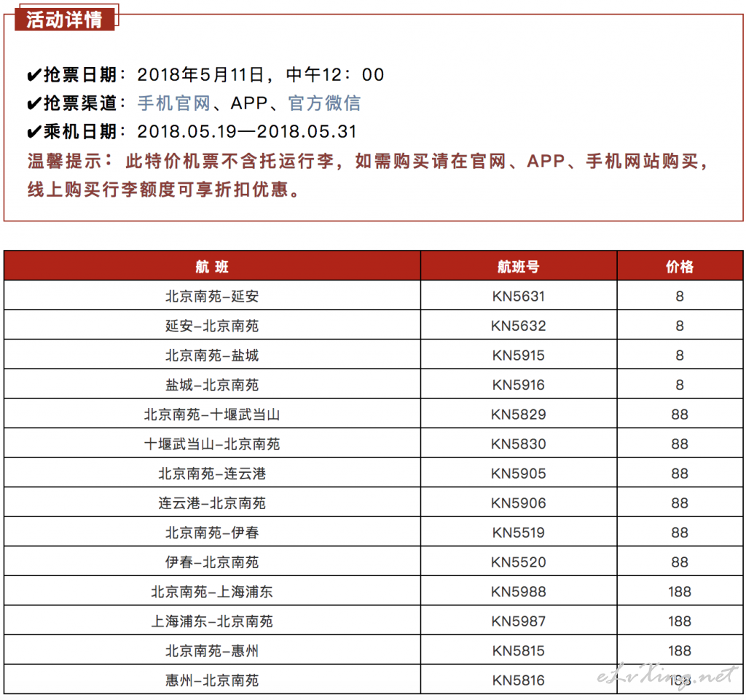Viewport: 746px width, 700px height.
Task: Click the 连云港–北京南苑 route cell
Action: [212, 503]
